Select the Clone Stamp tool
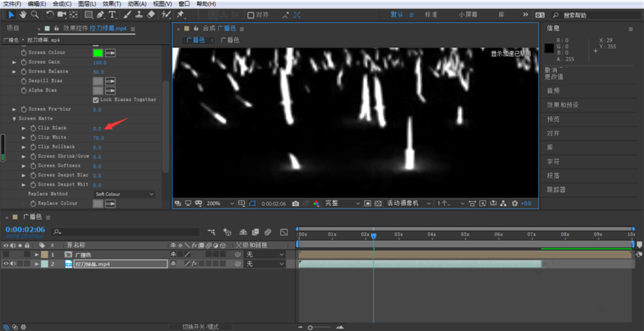This screenshot has height=331, width=644. coord(138,14)
